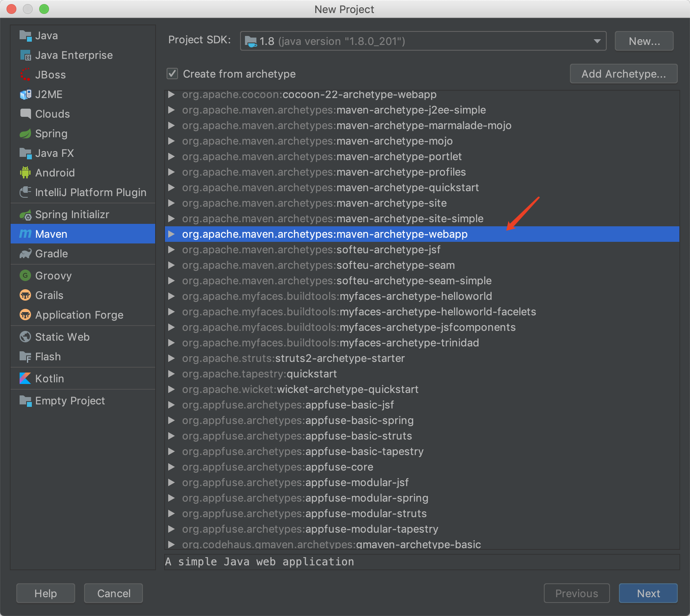
Task: Click the Grails icon
Action: point(25,295)
